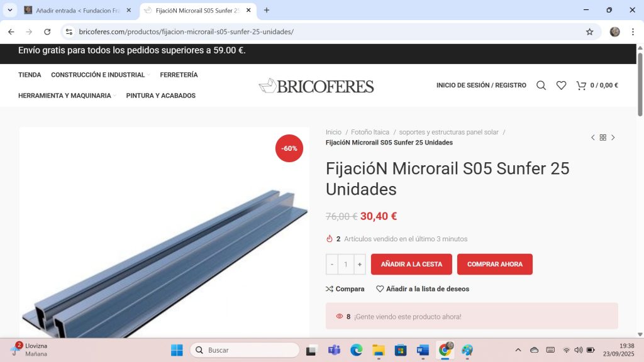This screenshot has height=362, width=644.
Task: Open the shopping cart icon
Action: click(x=581, y=85)
